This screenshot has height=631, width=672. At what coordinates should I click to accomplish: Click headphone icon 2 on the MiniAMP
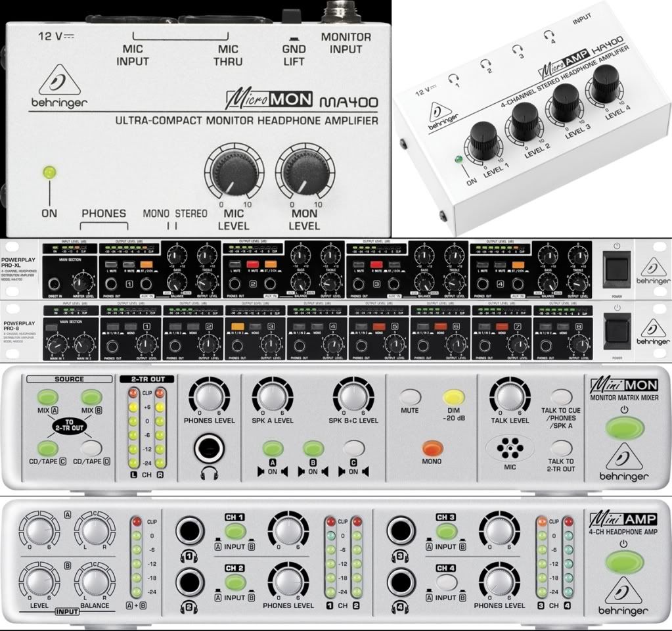coord(189,607)
